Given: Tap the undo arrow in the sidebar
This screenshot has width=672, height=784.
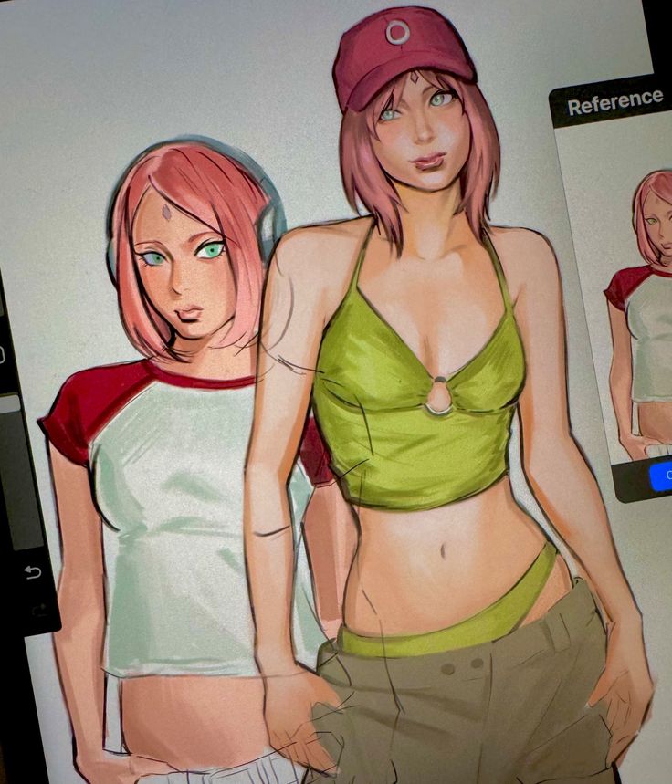Looking at the screenshot, I should pyautogui.click(x=32, y=571).
